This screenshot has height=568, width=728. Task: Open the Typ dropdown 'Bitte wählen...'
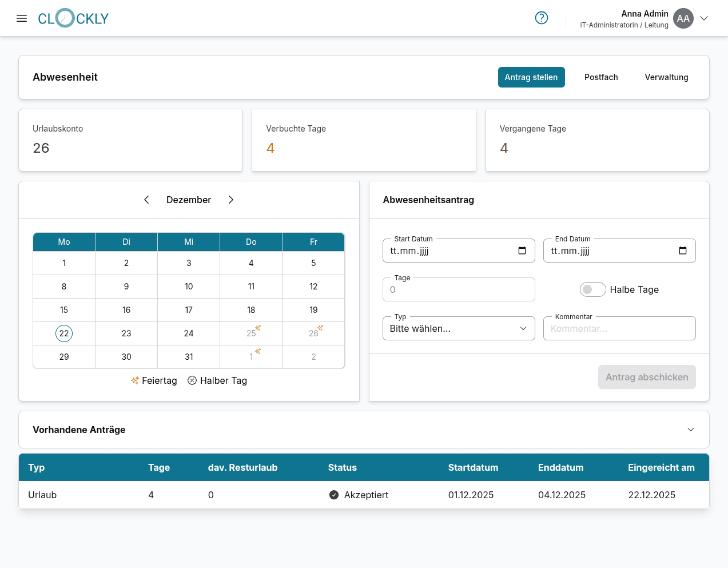[459, 328]
